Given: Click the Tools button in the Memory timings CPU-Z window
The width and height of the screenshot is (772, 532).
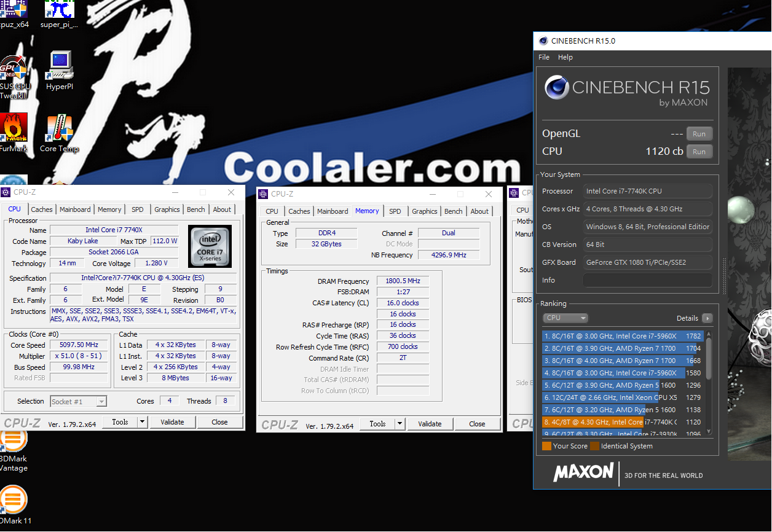Looking at the screenshot, I should pos(377,424).
